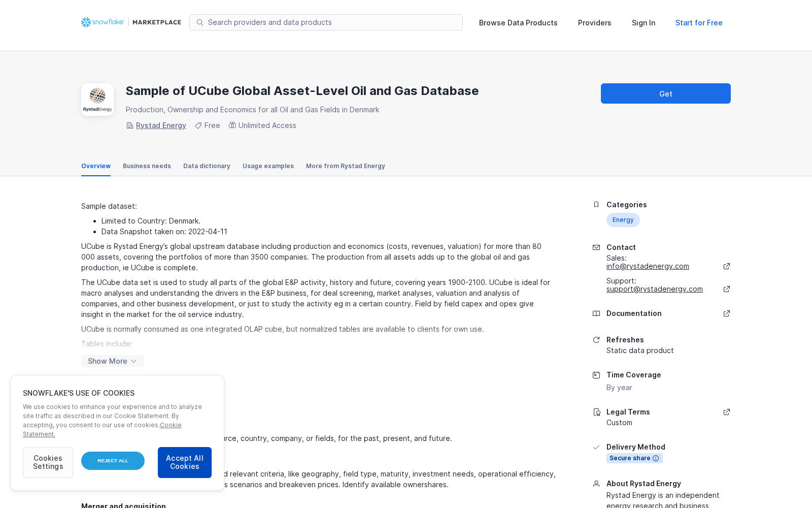Open Rystad Energy provider link

pos(161,125)
